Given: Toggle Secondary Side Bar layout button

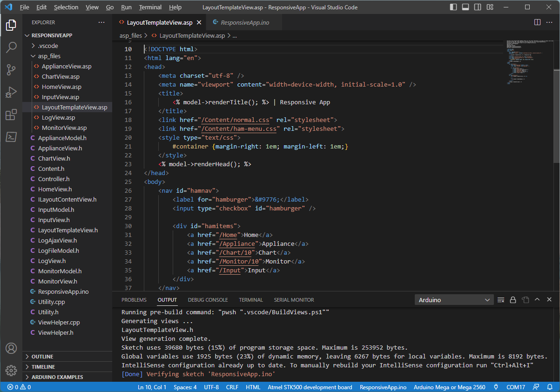Looking at the screenshot, I should pos(477,7).
